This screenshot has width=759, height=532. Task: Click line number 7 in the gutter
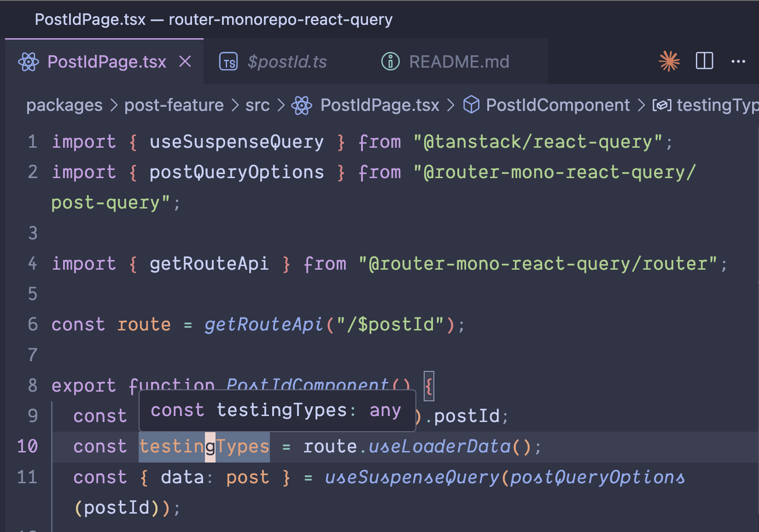(x=33, y=355)
